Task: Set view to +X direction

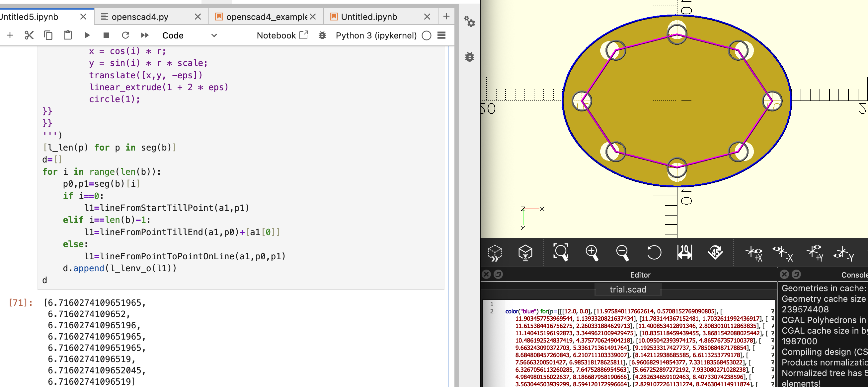Action: 754,253
